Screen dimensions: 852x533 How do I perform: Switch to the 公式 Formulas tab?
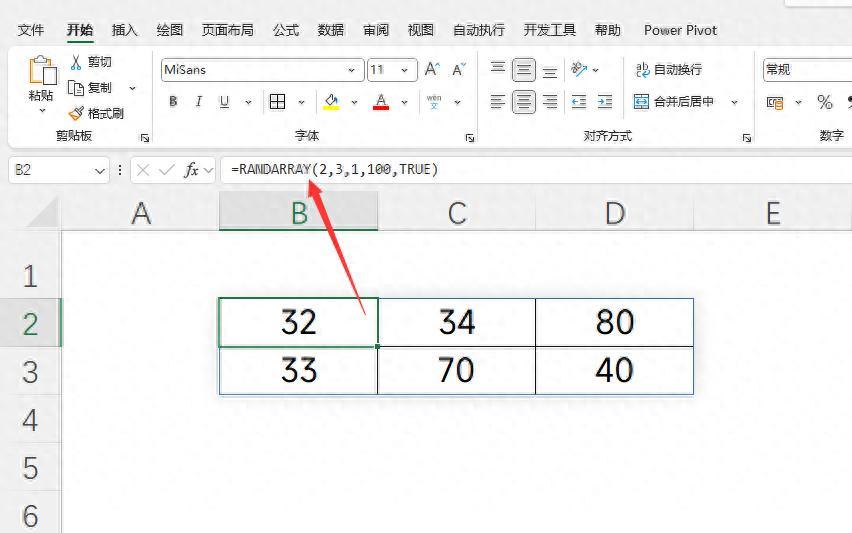286,30
